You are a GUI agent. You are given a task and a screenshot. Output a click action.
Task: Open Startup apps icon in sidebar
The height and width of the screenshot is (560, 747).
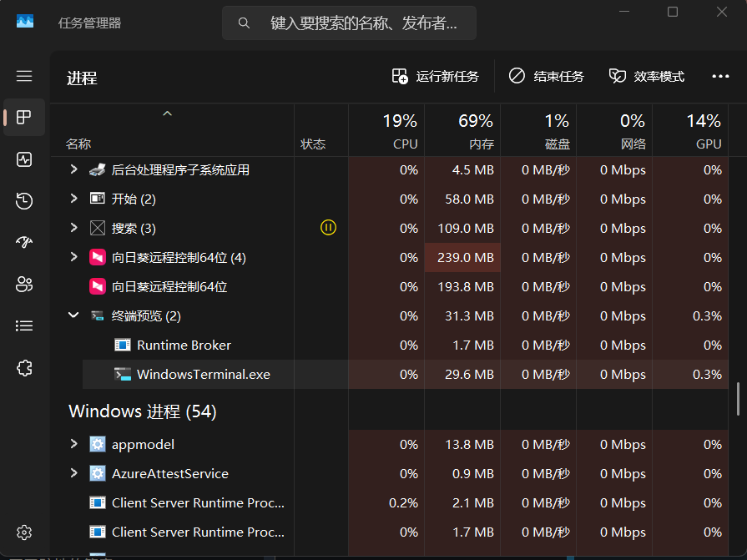tap(24, 242)
